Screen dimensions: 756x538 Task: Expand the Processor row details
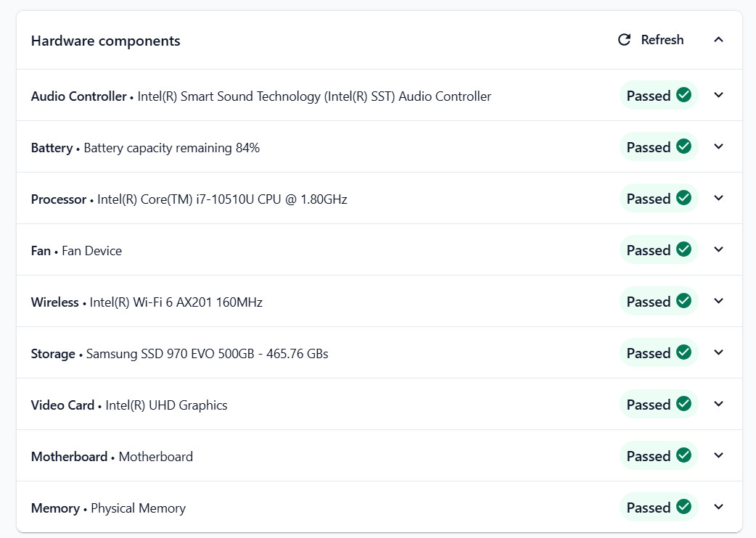tap(718, 199)
